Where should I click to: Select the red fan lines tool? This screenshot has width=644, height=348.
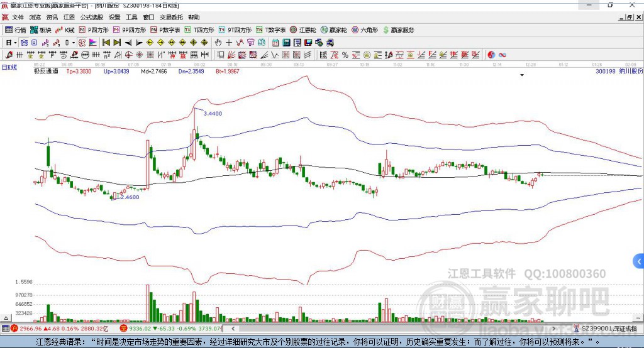click(x=231, y=55)
